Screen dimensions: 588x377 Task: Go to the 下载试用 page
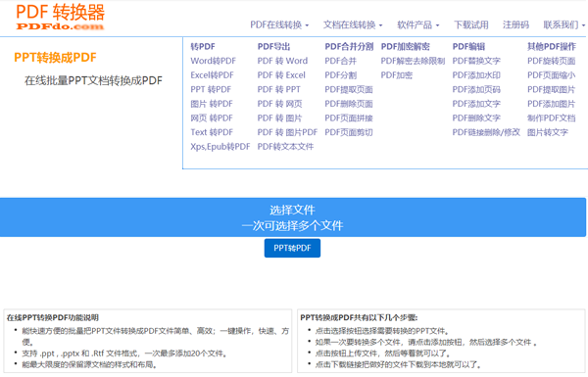pos(471,25)
